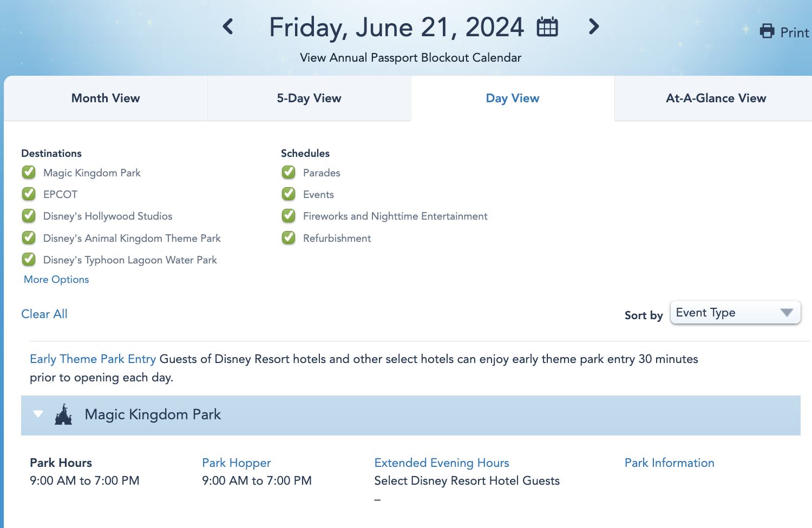The height and width of the screenshot is (528, 812).
Task: Click the Print printer icon
Action: pyautogui.click(x=767, y=31)
